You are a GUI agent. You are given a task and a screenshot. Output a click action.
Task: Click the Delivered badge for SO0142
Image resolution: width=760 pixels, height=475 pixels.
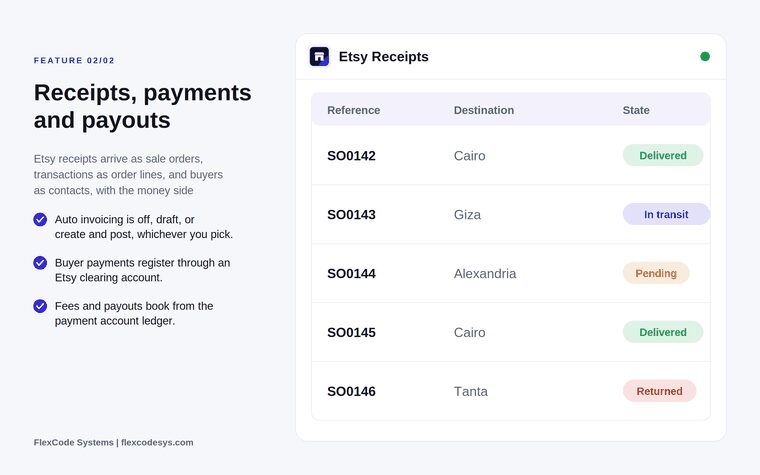(663, 156)
